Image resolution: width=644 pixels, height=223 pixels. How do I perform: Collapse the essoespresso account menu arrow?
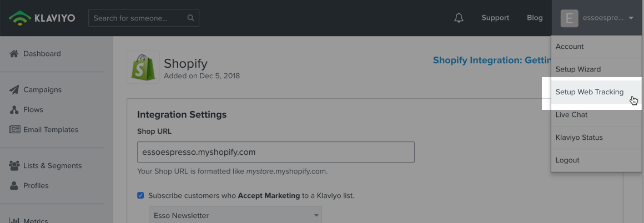(631, 18)
